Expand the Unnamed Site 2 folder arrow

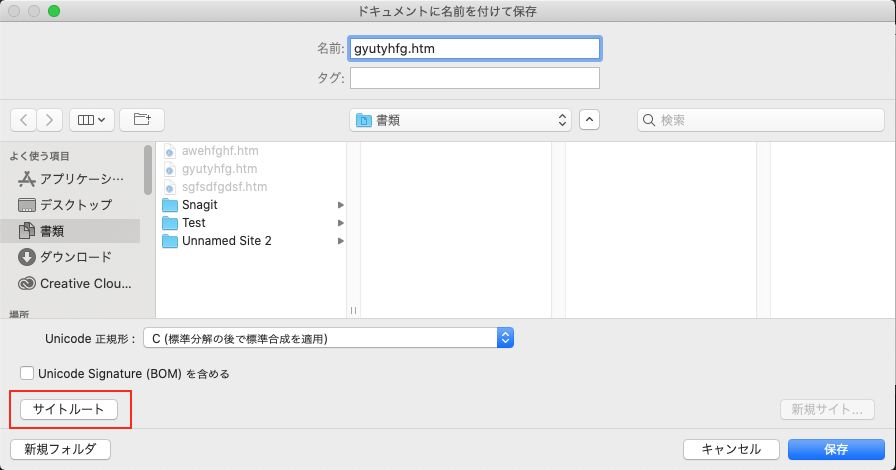(341, 241)
